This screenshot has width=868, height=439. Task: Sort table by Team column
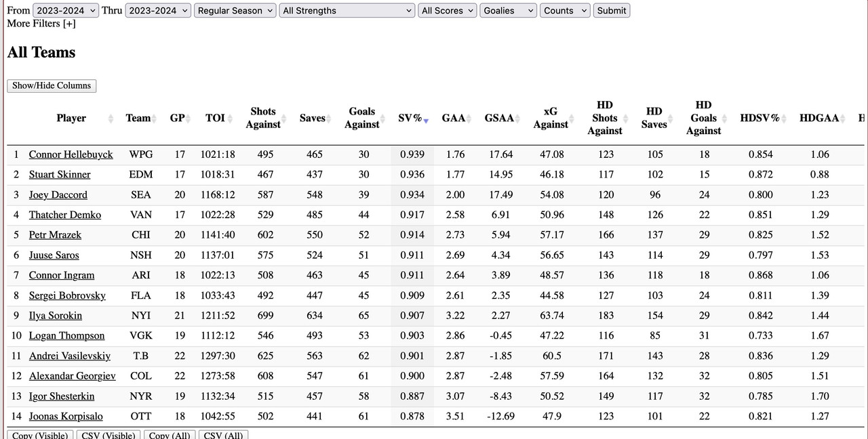[138, 118]
